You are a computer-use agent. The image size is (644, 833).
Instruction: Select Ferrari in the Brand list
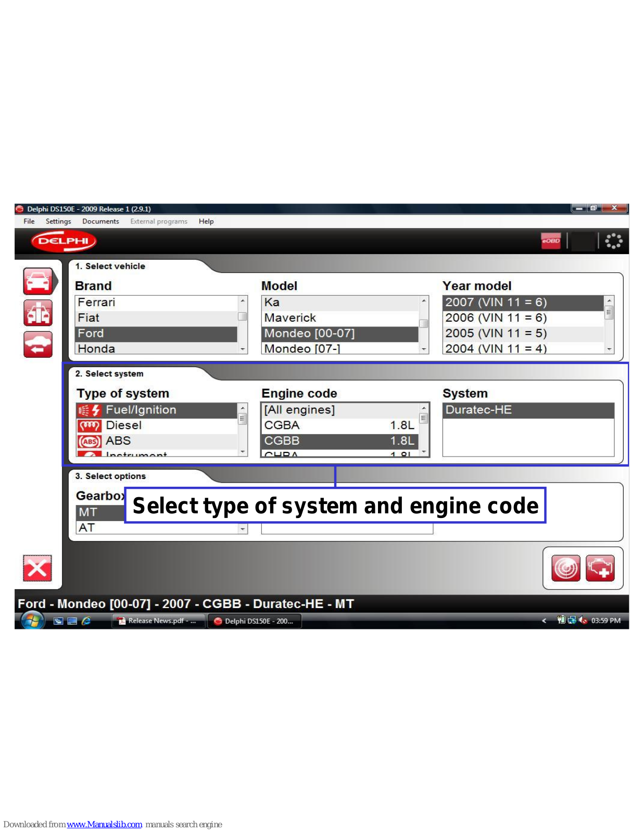coord(157,302)
